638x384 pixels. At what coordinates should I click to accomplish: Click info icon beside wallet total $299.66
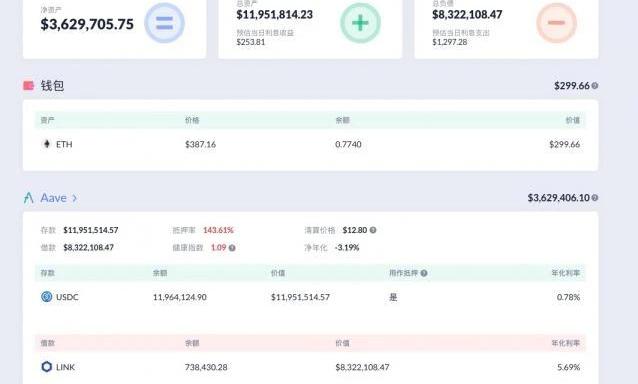click(x=594, y=86)
